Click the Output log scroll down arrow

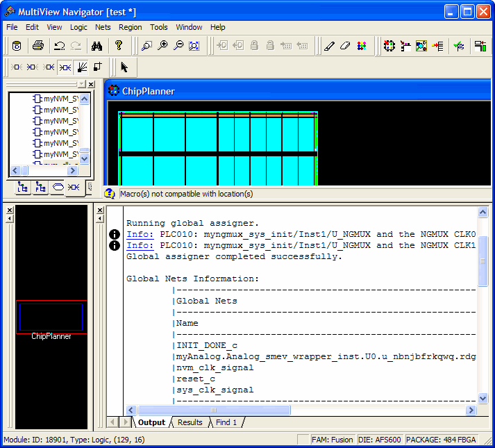pos(483,398)
